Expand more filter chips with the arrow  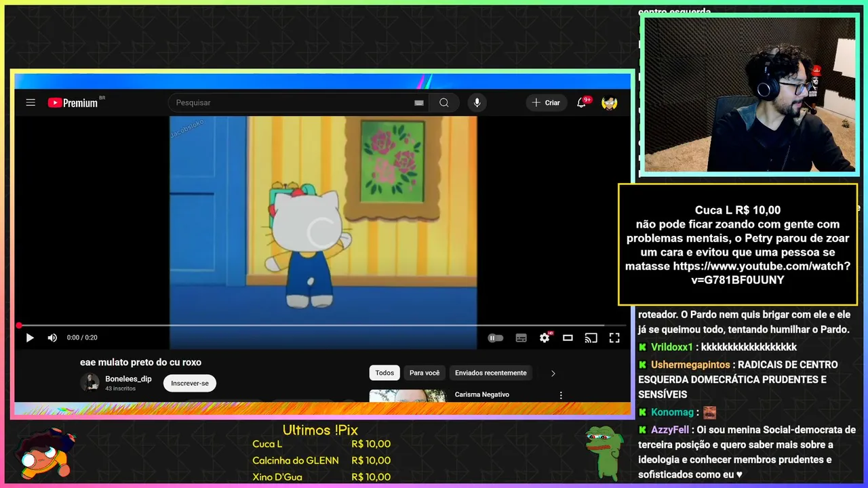[553, 373]
